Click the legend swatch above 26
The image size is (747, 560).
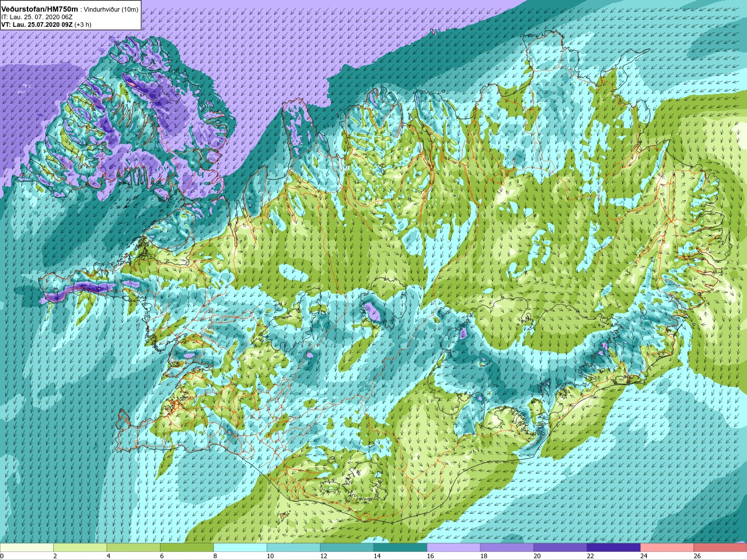(x=720, y=548)
